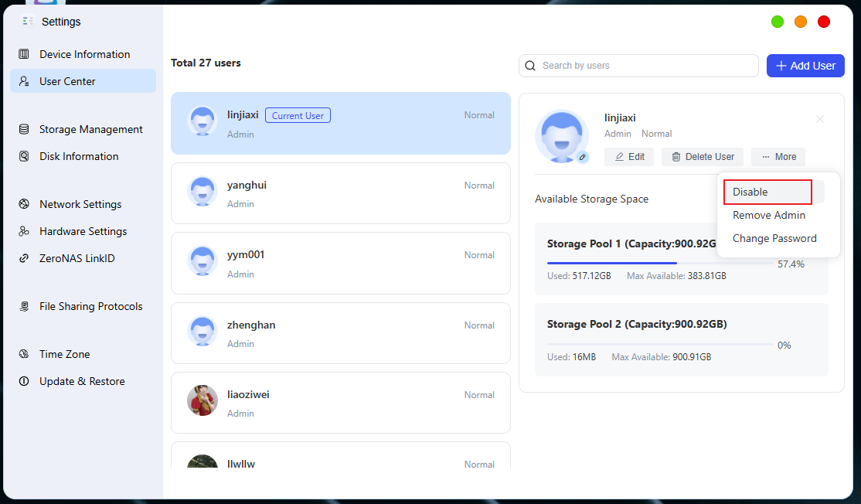The image size is (861, 504).
Task: Click the Update & Restore icon
Action: [x=24, y=381]
